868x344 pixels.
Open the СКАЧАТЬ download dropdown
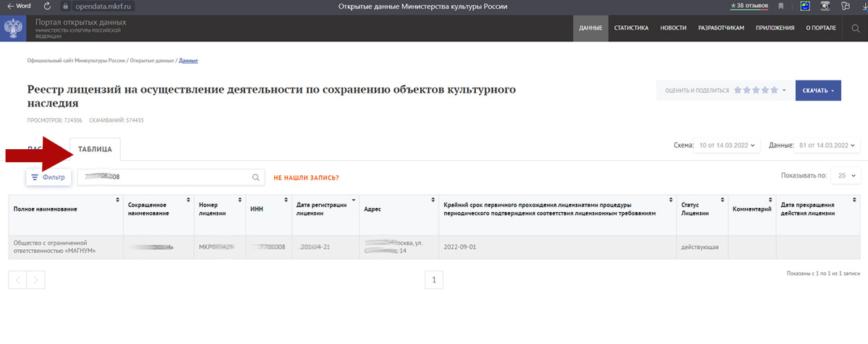click(x=817, y=91)
